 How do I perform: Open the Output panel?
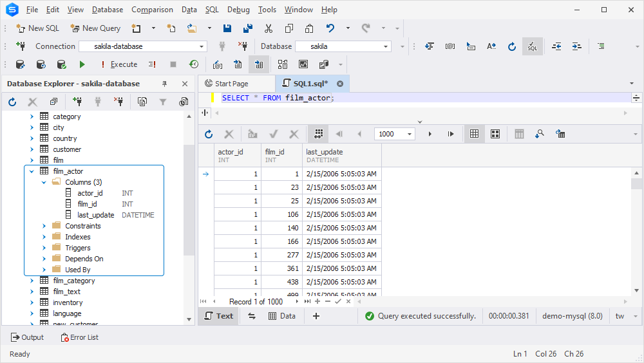pos(27,337)
